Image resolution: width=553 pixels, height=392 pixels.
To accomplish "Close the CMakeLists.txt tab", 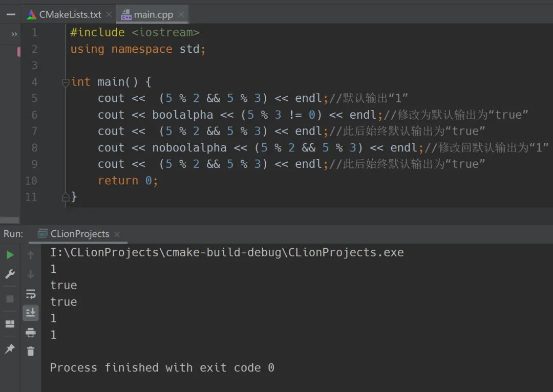I will click(x=109, y=14).
